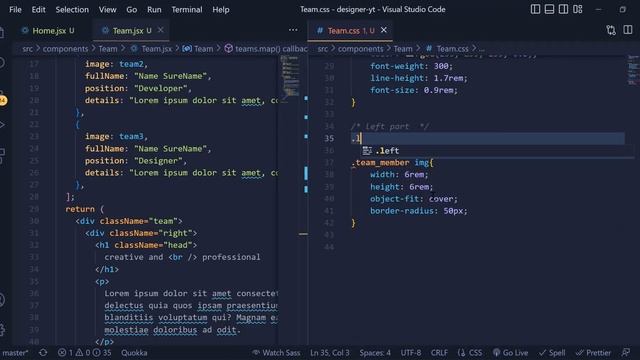Click src in the left breadcrumb

pyautogui.click(x=27, y=49)
